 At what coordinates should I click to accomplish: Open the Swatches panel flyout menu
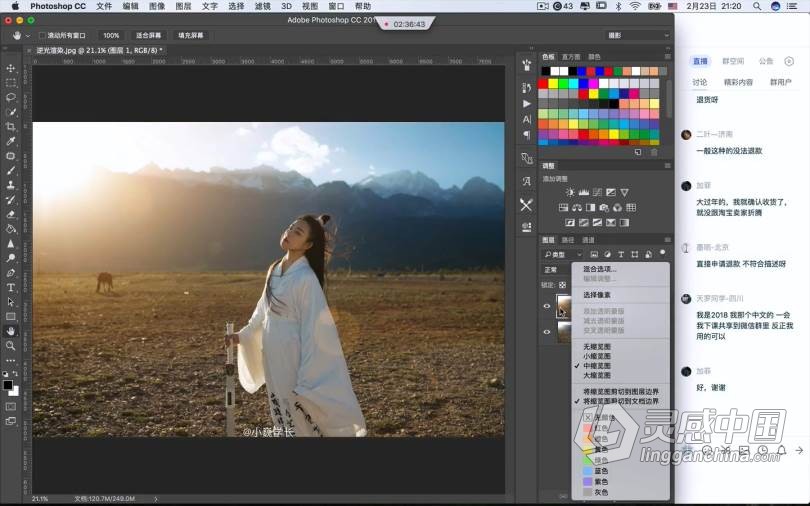(667, 57)
